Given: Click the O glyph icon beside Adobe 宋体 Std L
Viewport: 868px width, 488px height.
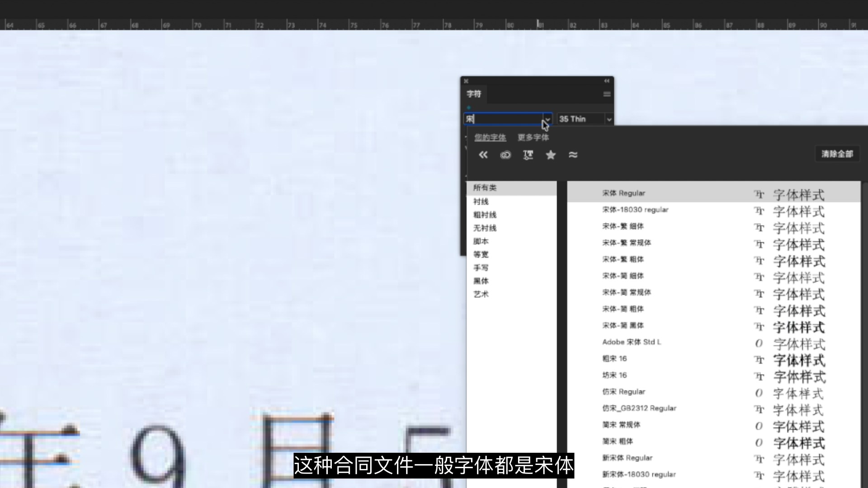Looking at the screenshot, I should click(759, 343).
